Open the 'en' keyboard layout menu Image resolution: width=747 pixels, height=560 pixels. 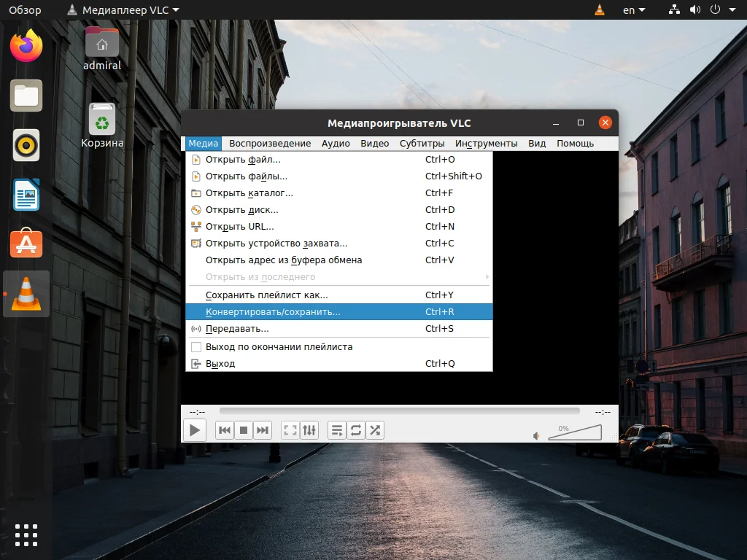click(x=632, y=9)
